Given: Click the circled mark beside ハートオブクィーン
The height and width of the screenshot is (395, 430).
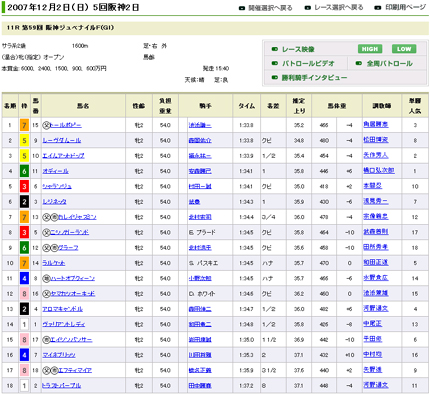Looking at the screenshot, I should (x=46, y=279).
